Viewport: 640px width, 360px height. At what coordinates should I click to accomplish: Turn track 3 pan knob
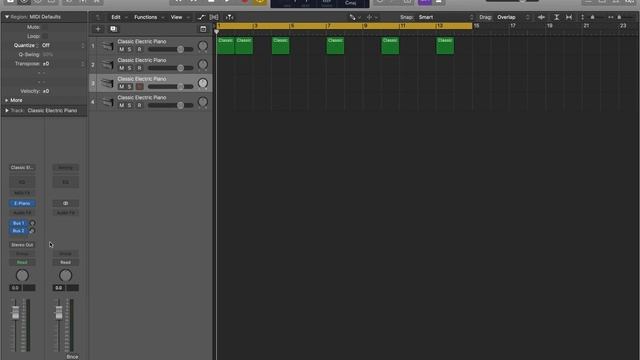tap(202, 83)
